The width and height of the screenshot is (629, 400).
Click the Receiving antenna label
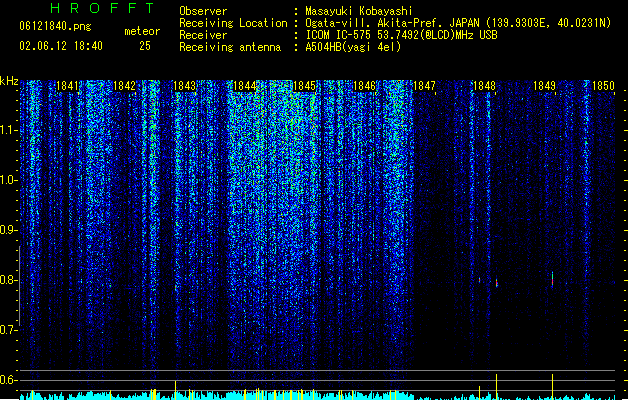(x=230, y=47)
